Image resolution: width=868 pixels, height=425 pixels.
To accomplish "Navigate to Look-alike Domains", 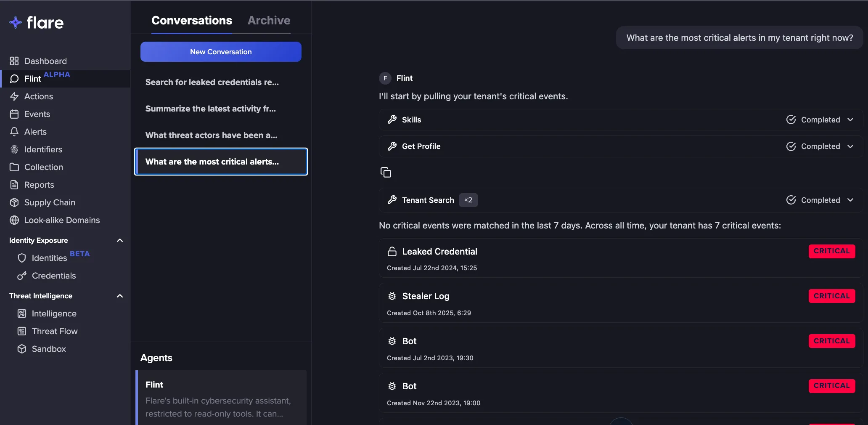I will pyautogui.click(x=65, y=220).
